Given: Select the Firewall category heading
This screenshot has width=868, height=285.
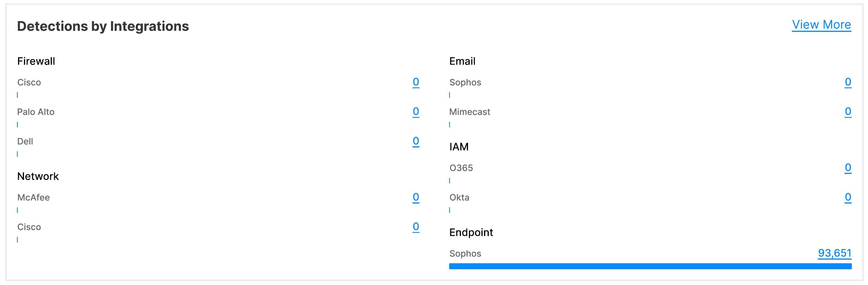Looking at the screenshot, I should click(x=36, y=61).
